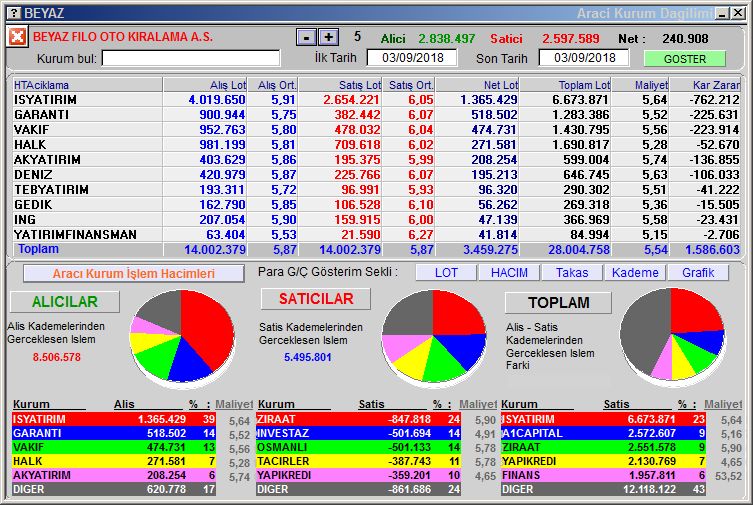Click yellow HALK buyers row with 271.581
The width and height of the screenshot is (753, 505).
click(114, 461)
